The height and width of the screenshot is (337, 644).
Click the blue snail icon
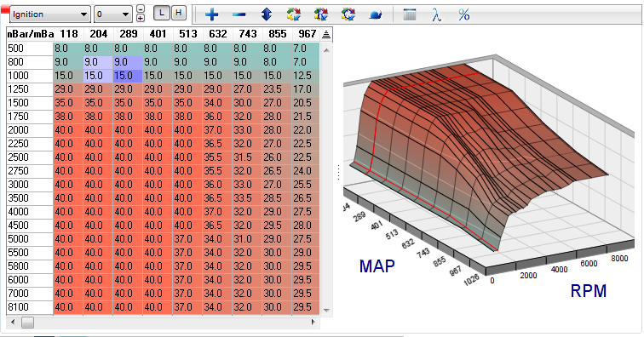click(376, 15)
